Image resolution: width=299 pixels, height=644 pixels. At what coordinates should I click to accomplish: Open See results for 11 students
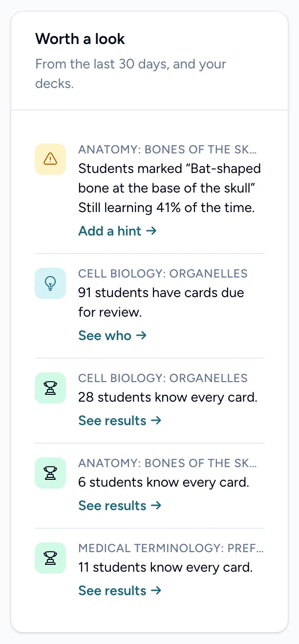click(x=120, y=591)
